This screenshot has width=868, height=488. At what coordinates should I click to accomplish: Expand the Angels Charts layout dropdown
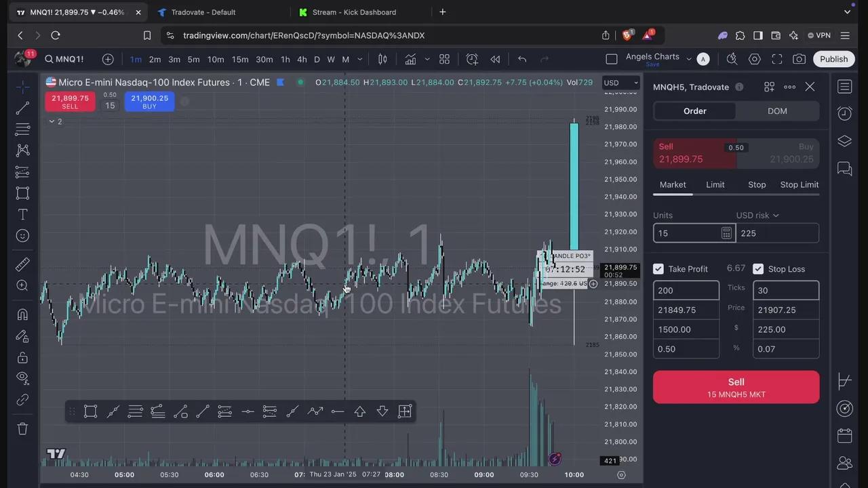(689, 59)
